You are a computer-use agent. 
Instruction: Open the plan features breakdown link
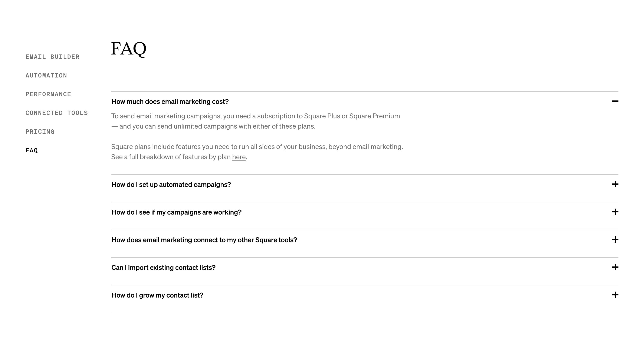(x=239, y=157)
